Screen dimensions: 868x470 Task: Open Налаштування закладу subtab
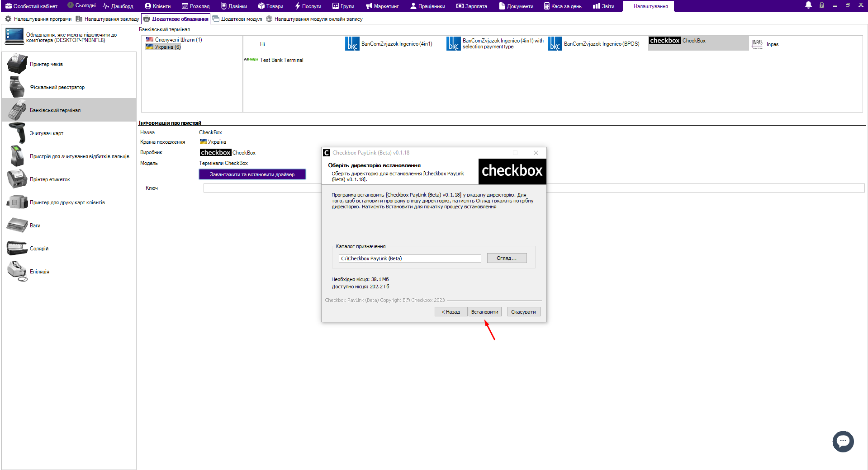(x=107, y=19)
